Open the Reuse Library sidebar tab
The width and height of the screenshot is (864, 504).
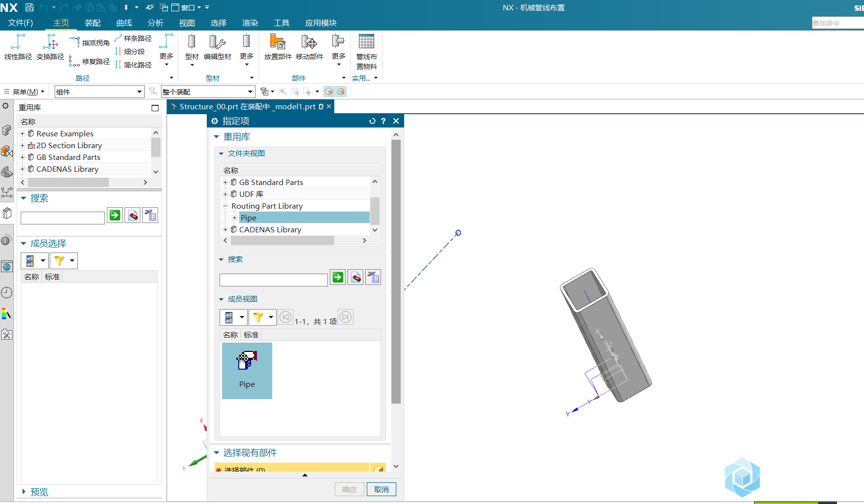(7, 213)
